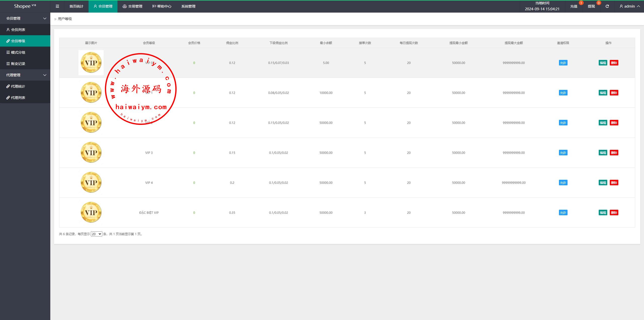This screenshot has width=644, height=320.
Task: Open the records-per-page dropdown
Action: [x=96, y=234]
